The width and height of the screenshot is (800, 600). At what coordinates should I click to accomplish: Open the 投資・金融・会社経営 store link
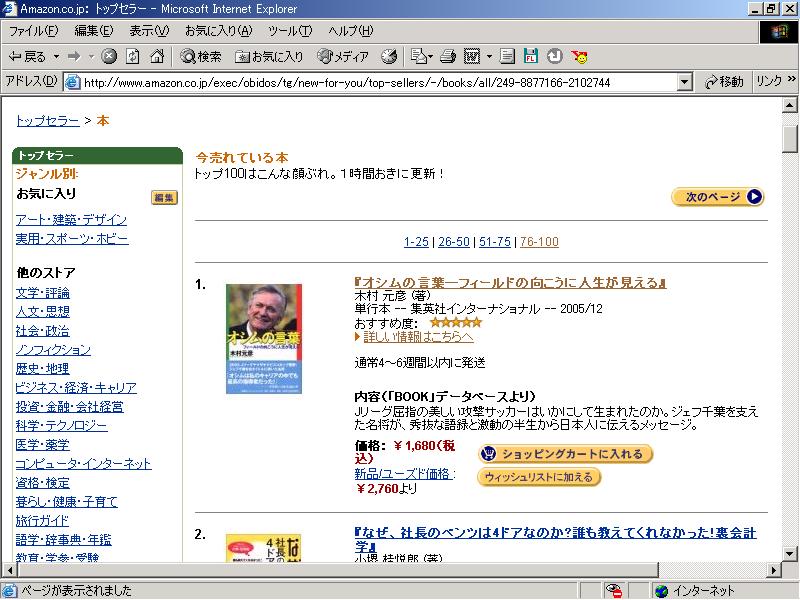tap(69, 407)
